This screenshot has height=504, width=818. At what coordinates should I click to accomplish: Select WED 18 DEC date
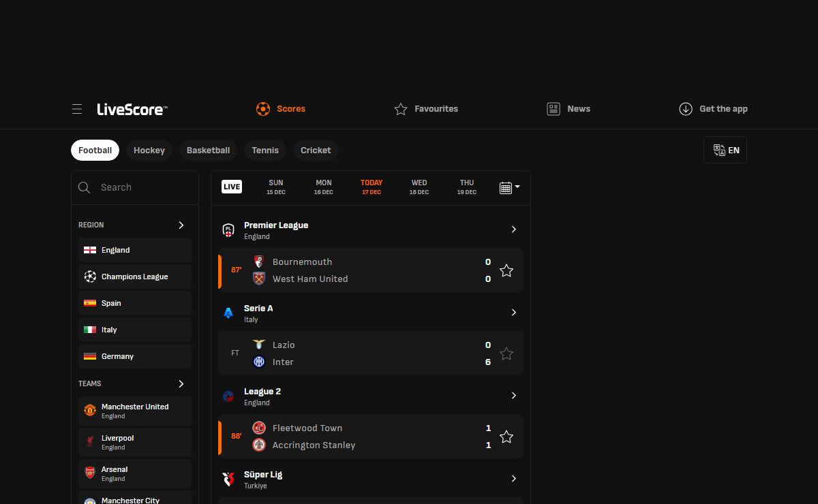pos(419,187)
